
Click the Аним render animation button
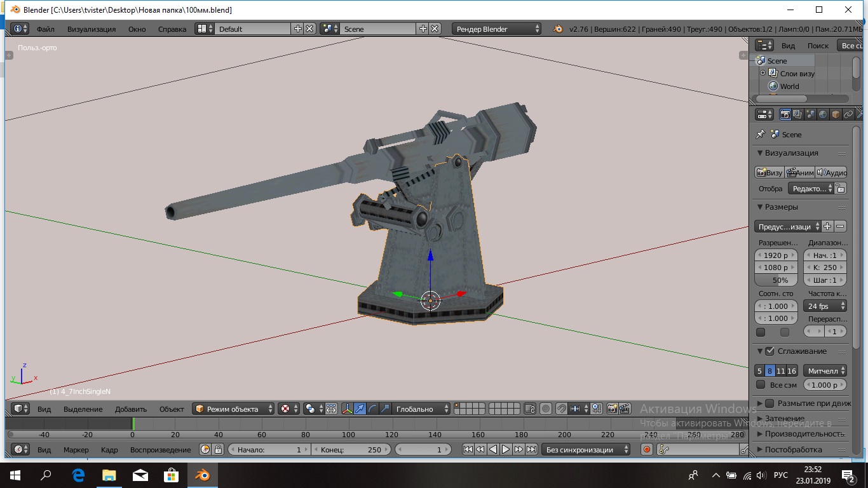799,173
